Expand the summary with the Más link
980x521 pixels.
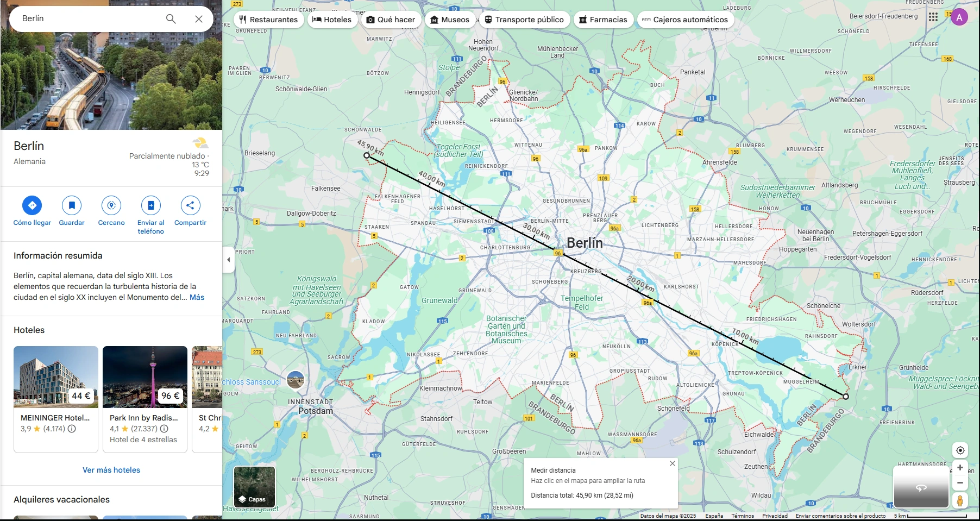coord(197,297)
